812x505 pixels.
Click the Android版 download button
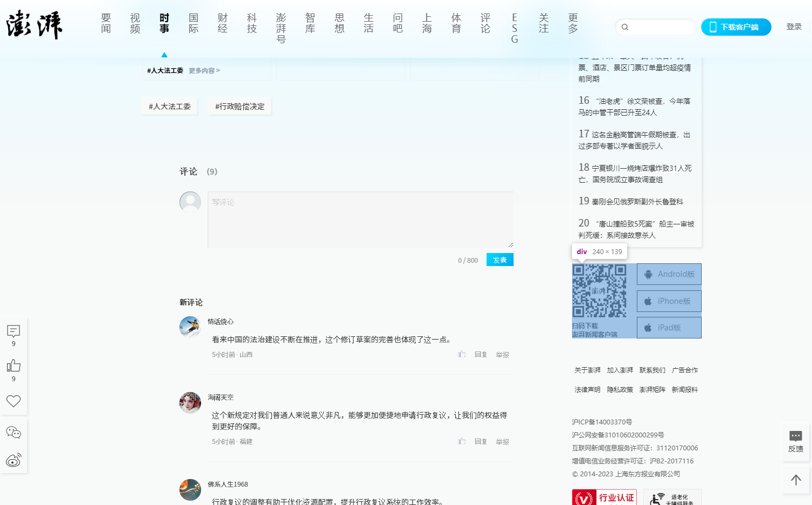tap(669, 274)
